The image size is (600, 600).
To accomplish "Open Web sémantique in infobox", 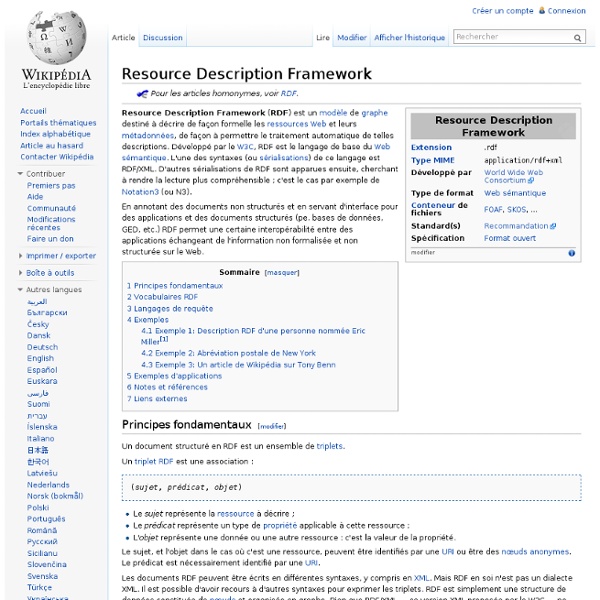I will click(515, 193).
